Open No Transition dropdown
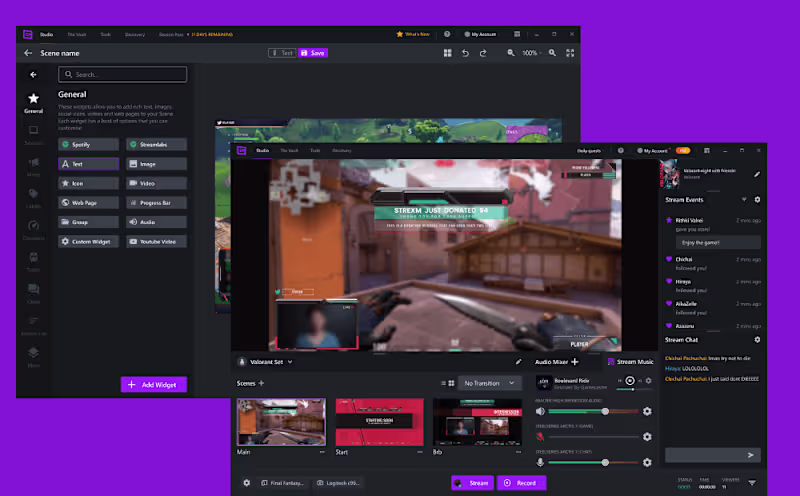 (489, 383)
